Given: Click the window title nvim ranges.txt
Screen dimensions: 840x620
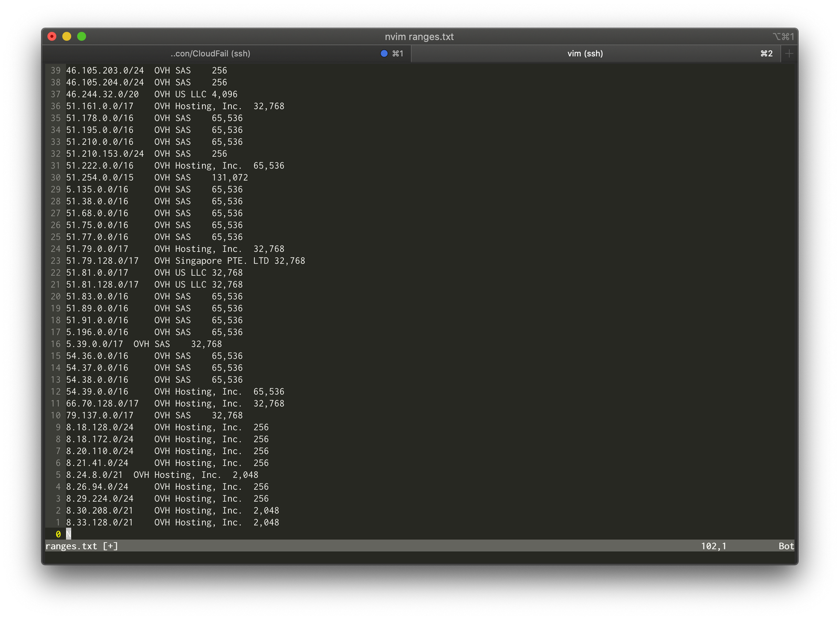Looking at the screenshot, I should tap(419, 37).
